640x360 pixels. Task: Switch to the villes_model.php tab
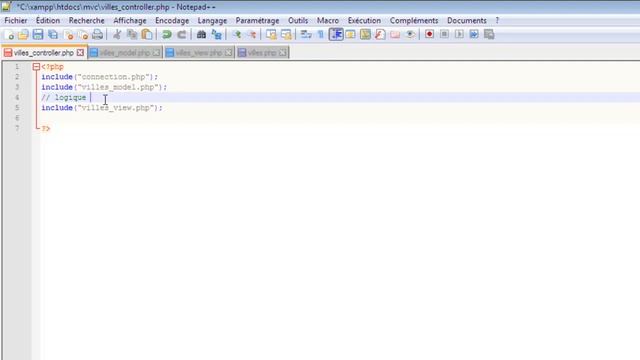coord(125,53)
